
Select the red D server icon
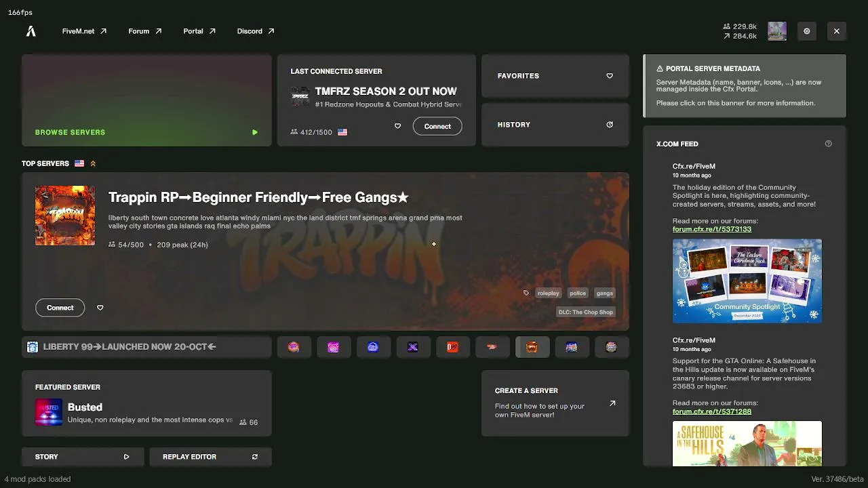tap(453, 347)
